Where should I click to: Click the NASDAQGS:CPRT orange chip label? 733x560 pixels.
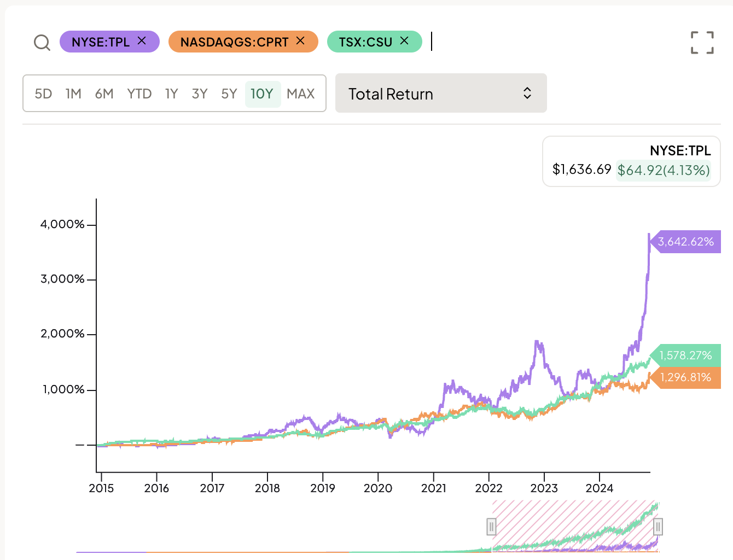click(235, 42)
